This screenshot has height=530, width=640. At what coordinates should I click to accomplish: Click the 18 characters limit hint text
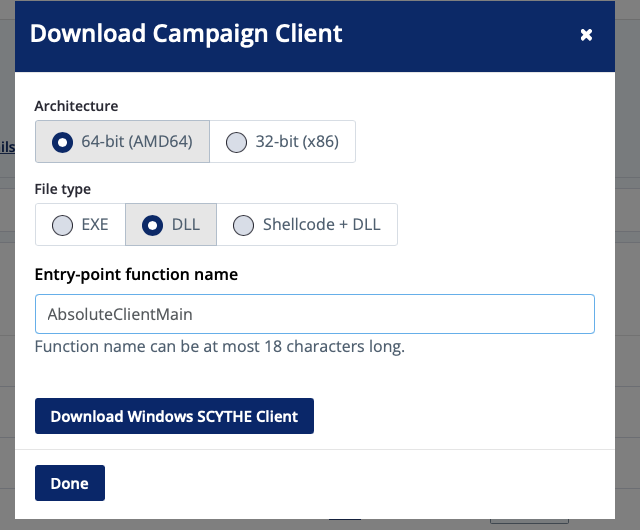(x=220, y=346)
